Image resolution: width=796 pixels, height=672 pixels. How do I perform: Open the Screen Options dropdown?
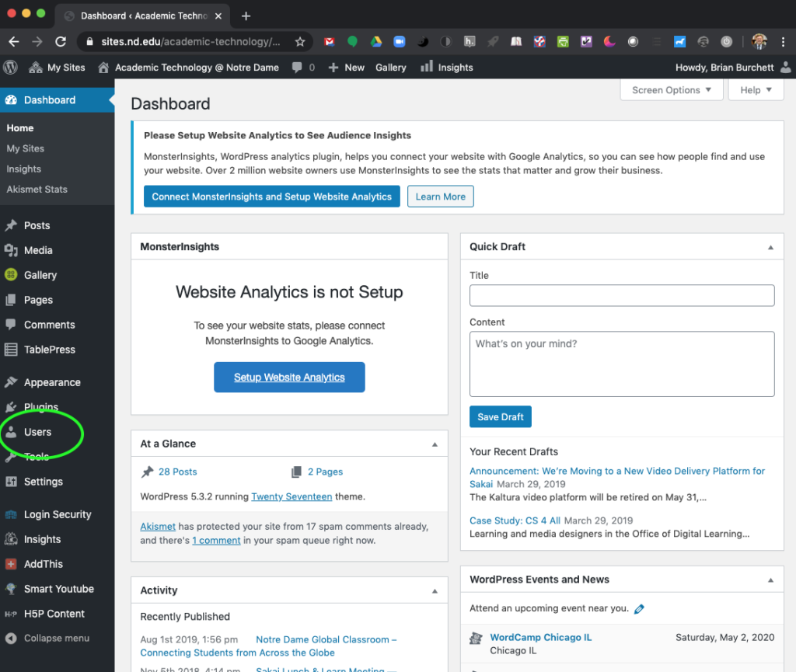pyautogui.click(x=671, y=90)
